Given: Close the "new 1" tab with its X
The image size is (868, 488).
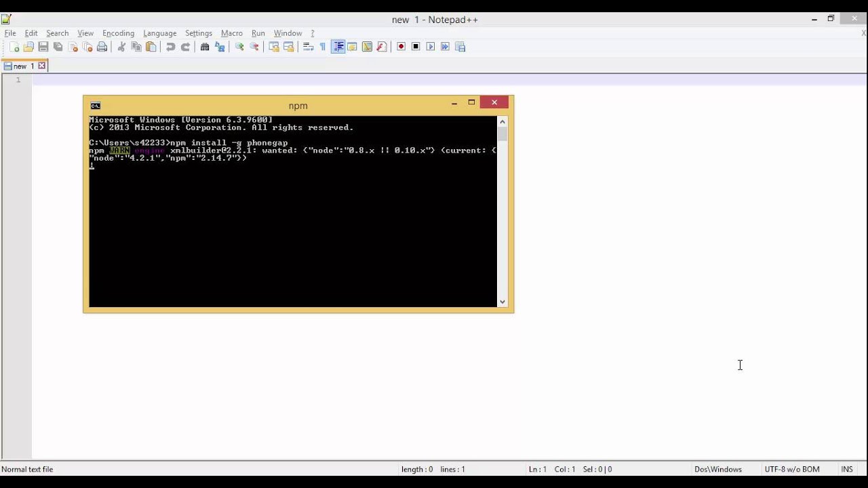Looking at the screenshot, I should pos(42,66).
